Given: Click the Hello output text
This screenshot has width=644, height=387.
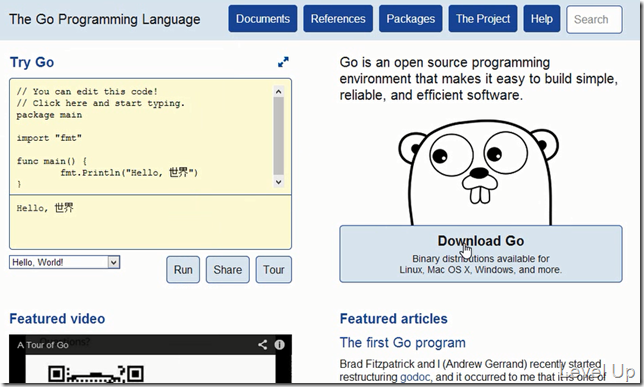Looking at the screenshot, I should (x=45, y=208).
